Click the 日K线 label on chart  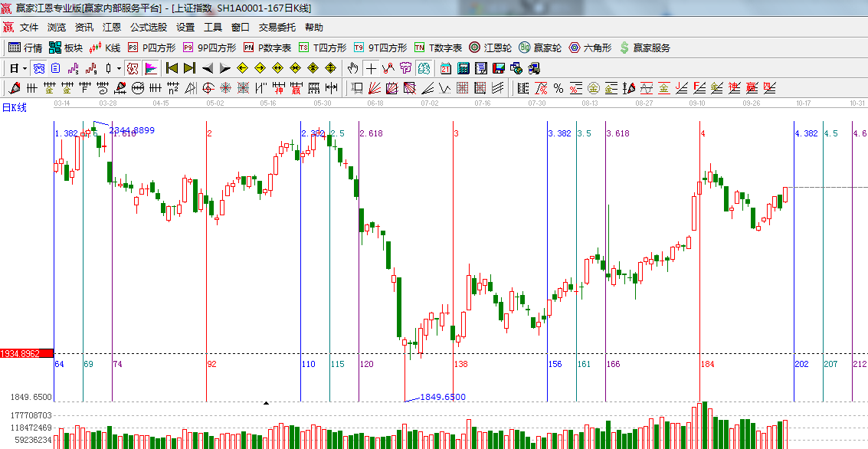(x=14, y=107)
